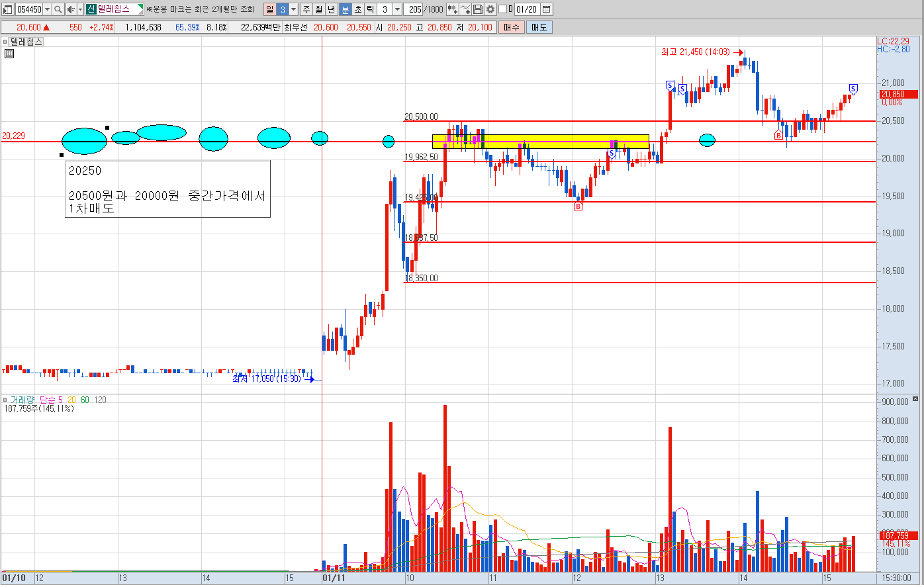Open the 텔레칩스 stock name dropdown
The image size is (924, 585).
click(139, 9)
